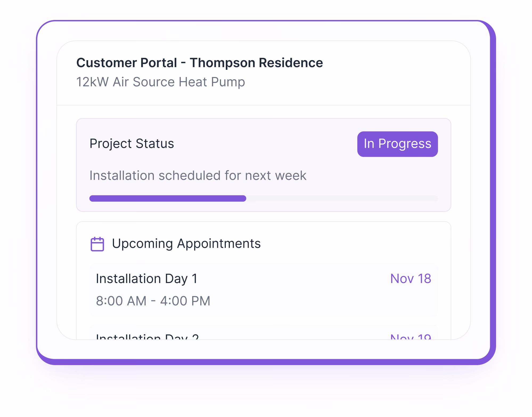532x417 pixels.
Task: Click the filled portion of the progress bar
Action: pyautogui.click(x=168, y=198)
